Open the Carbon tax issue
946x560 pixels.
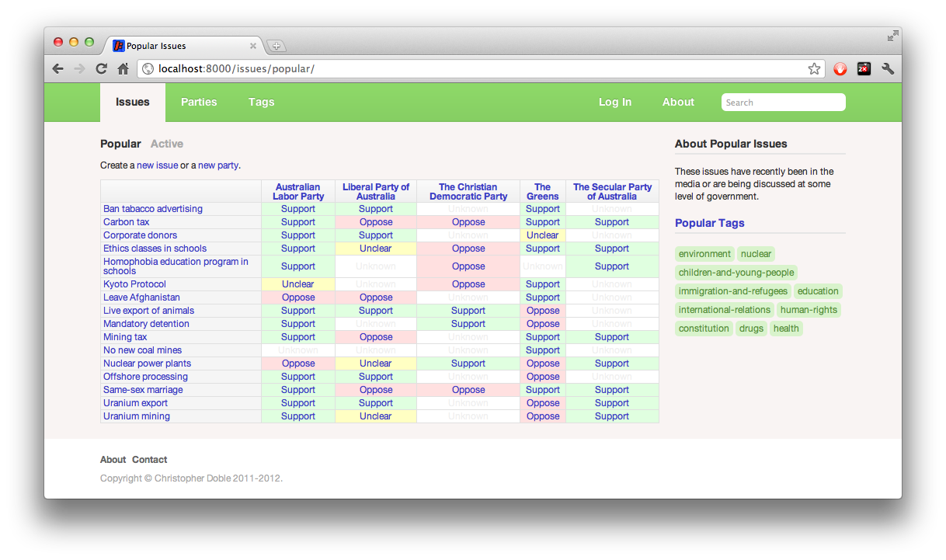[127, 222]
